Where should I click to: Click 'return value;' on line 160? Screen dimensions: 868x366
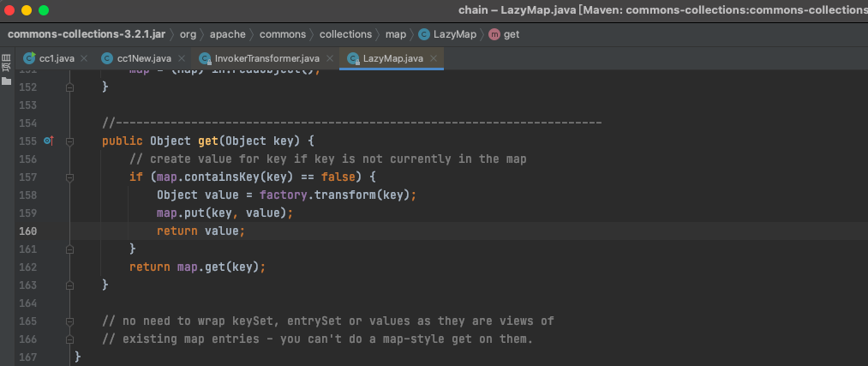201,231
